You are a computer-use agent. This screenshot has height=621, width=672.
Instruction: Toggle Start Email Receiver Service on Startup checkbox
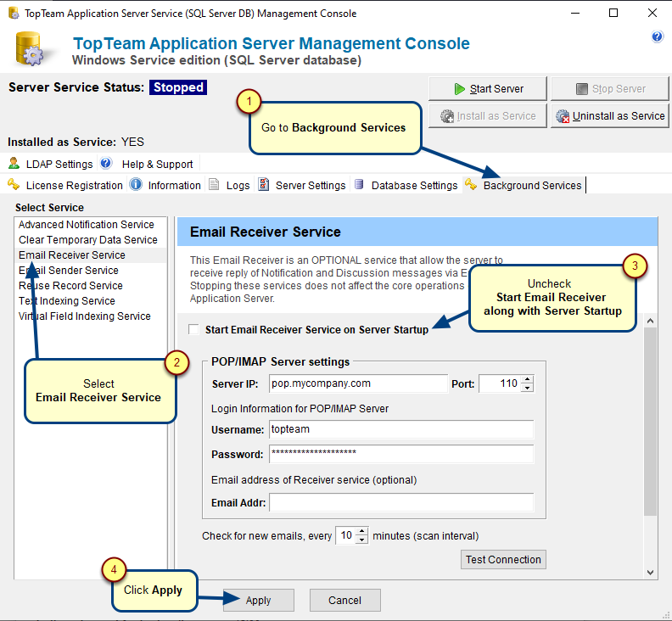(193, 329)
